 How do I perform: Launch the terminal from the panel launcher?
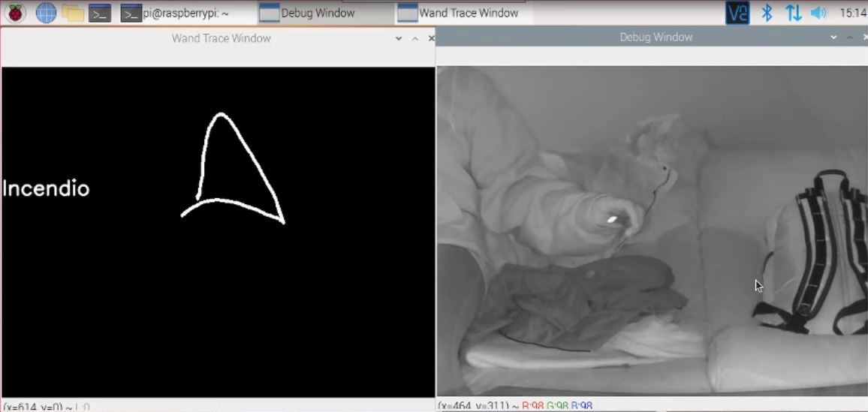[100, 14]
